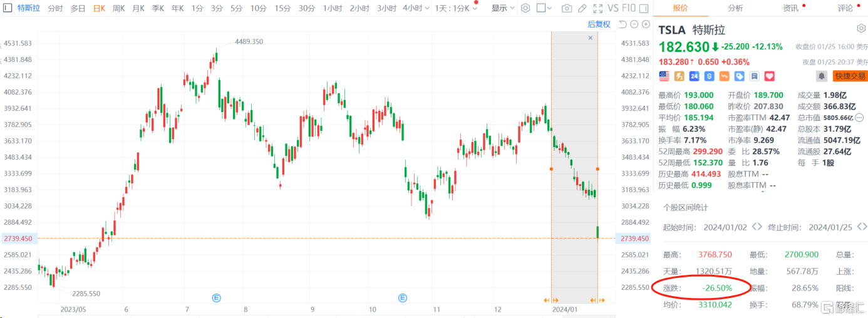The image size is (868, 318).
Task: Click the US flag market badge
Action: pyautogui.click(x=664, y=76)
